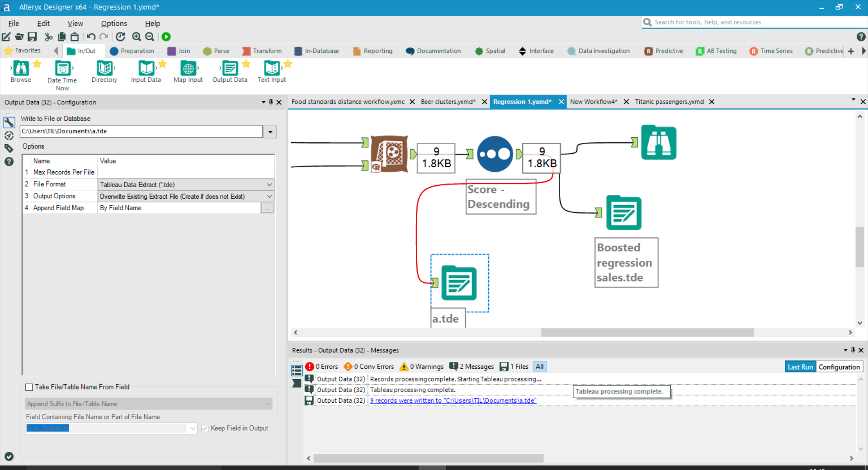Uncheck Keep Field in Output

pyautogui.click(x=205, y=428)
